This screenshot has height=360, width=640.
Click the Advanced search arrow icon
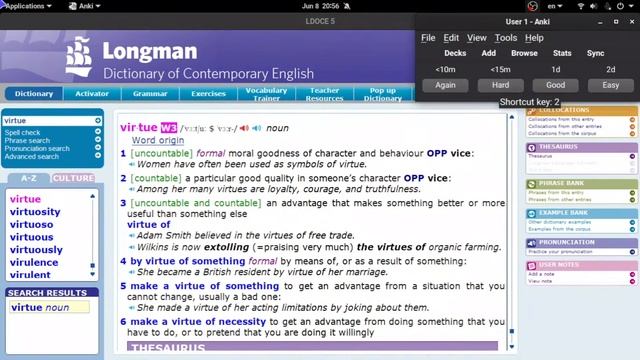[x=98, y=155]
